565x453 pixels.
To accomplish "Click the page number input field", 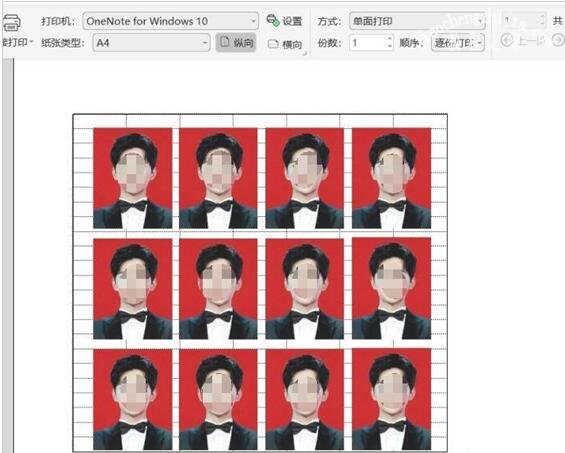I will 520,20.
